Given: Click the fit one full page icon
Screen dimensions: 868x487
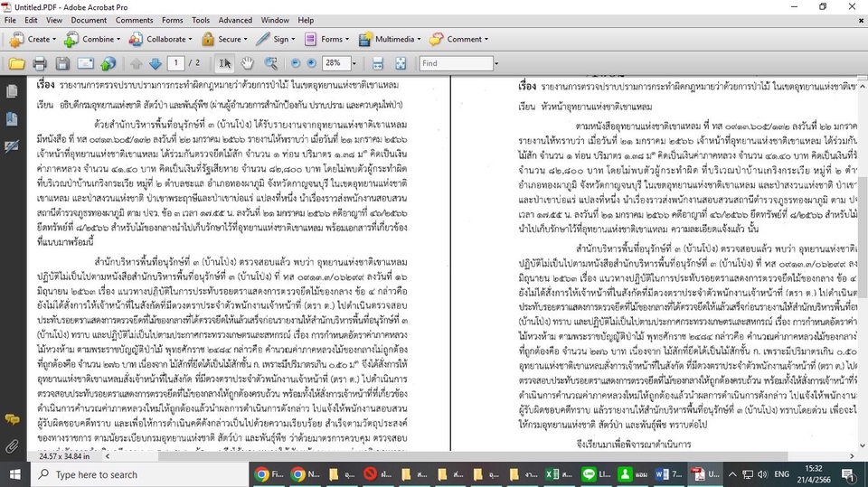Looking at the screenshot, I should coord(401,63).
